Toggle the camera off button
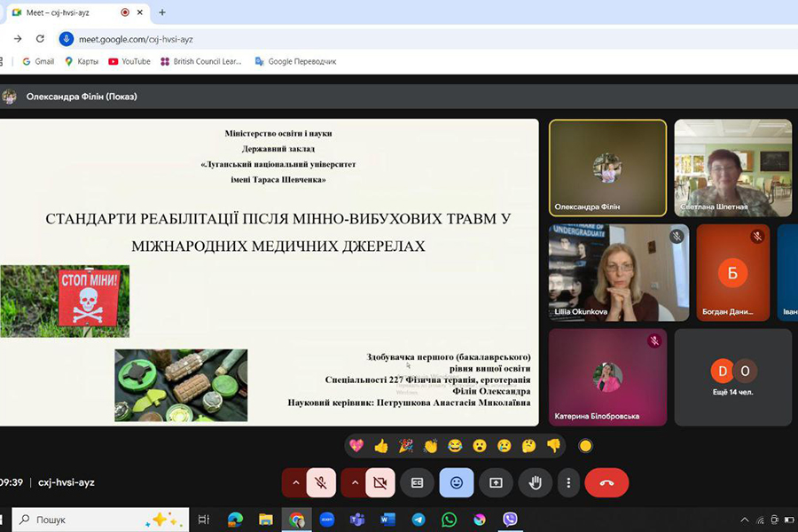This screenshot has width=798, height=532. [x=379, y=482]
